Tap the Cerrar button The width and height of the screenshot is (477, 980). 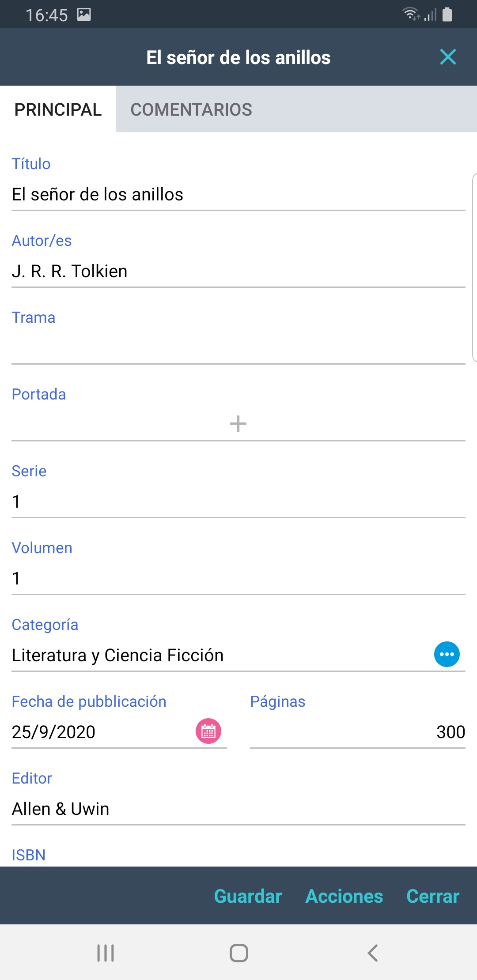click(x=433, y=896)
